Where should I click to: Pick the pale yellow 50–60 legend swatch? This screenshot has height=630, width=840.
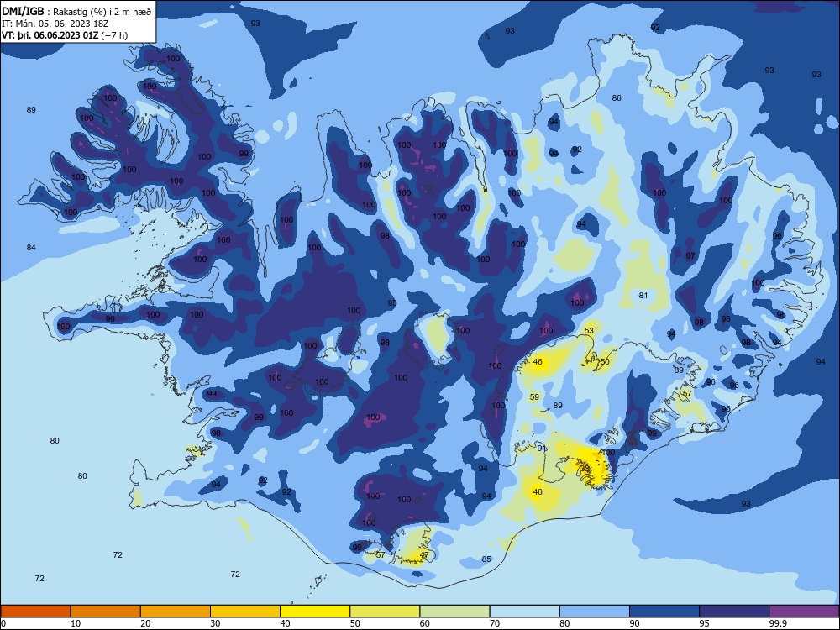(x=385, y=612)
